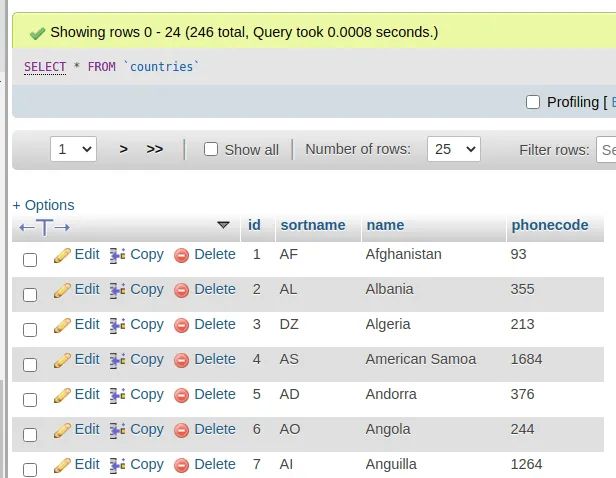Viewport: 616px width, 478px height.
Task: Click the green success checkmark icon
Action: (x=38, y=34)
